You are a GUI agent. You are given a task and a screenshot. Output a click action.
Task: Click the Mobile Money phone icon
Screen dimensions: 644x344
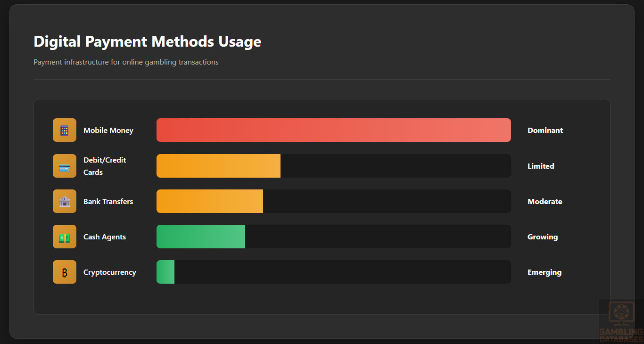[65, 131]
